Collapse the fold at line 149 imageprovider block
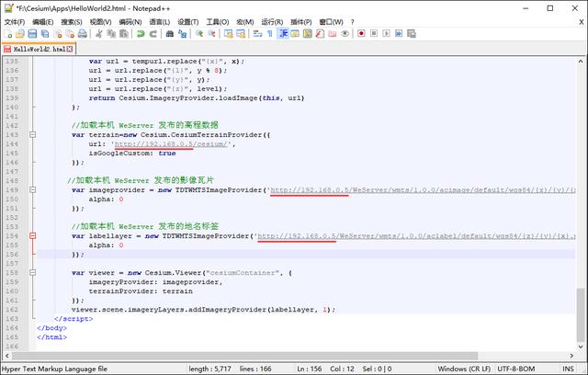This screenshot has height=375, width=588. click(33, 189)
